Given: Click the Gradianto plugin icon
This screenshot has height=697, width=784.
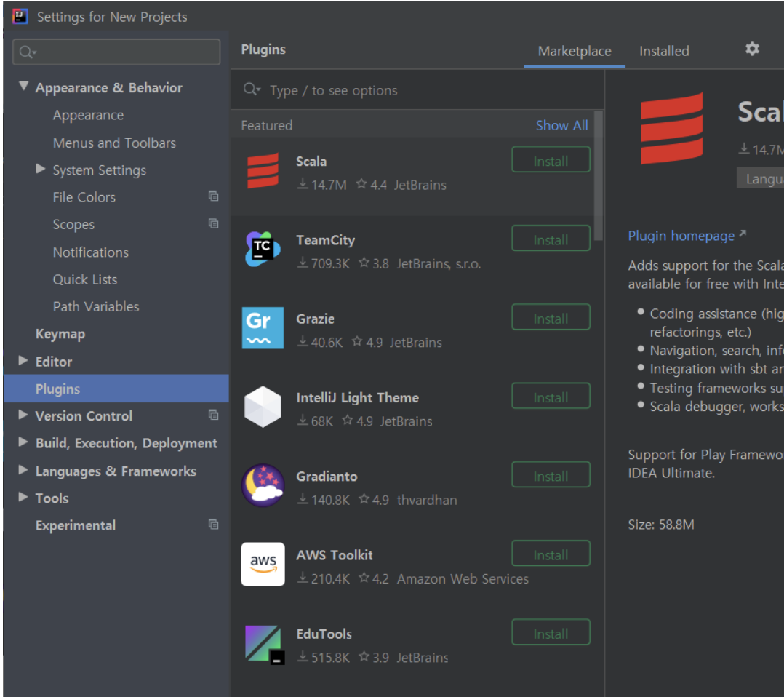Looking at the screenshot, I should (263, 485).
